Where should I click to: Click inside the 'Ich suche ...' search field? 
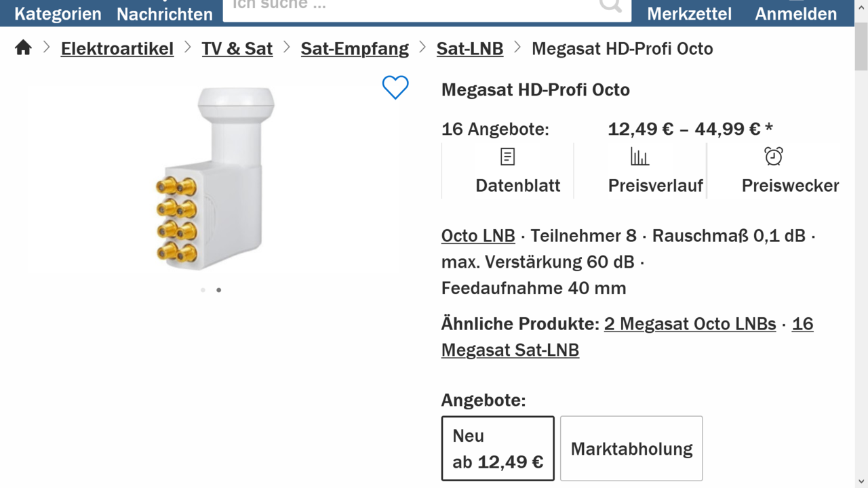click(x=407, y=5)
